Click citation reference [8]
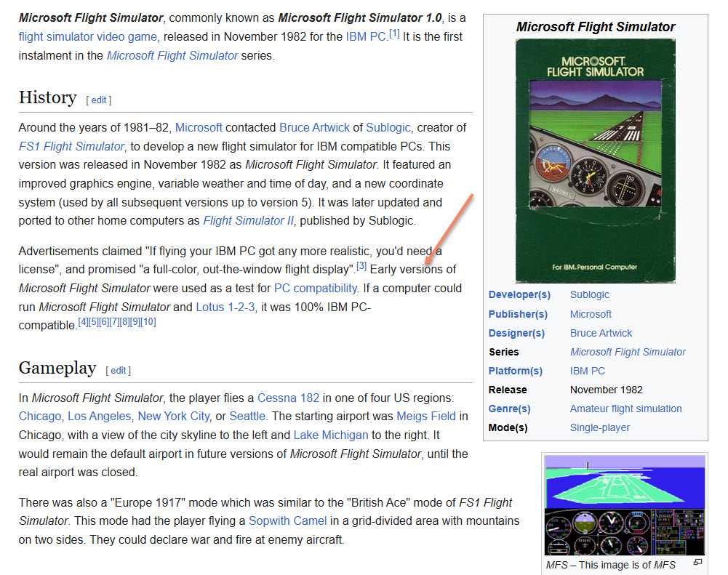The width and height of the screenshot is (728, 575). tap(124, 321)
